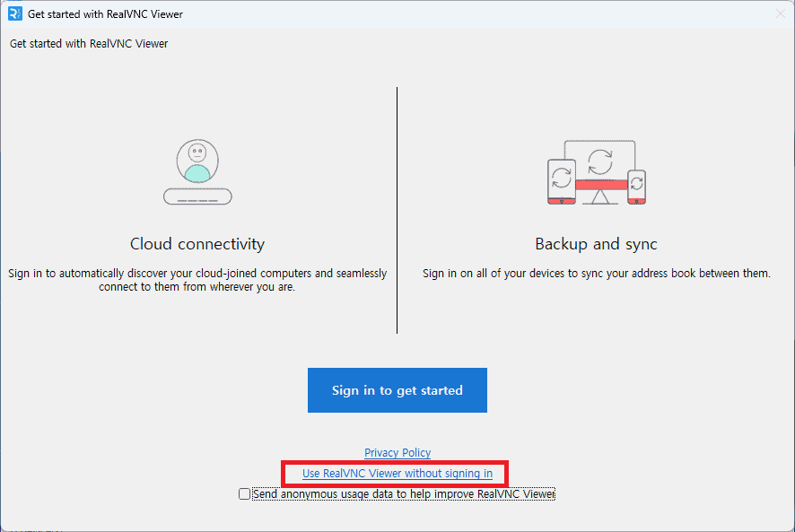Click the RealVNC logo in title bar
Screen dimensions: 795x532
pyautogui.click(x=14, y=13)
